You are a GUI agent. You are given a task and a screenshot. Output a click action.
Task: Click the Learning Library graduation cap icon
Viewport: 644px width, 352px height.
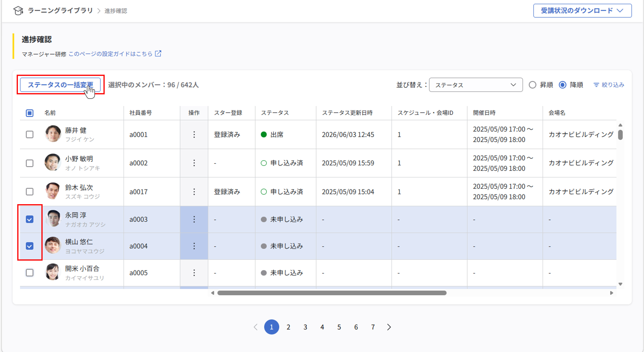18,11
